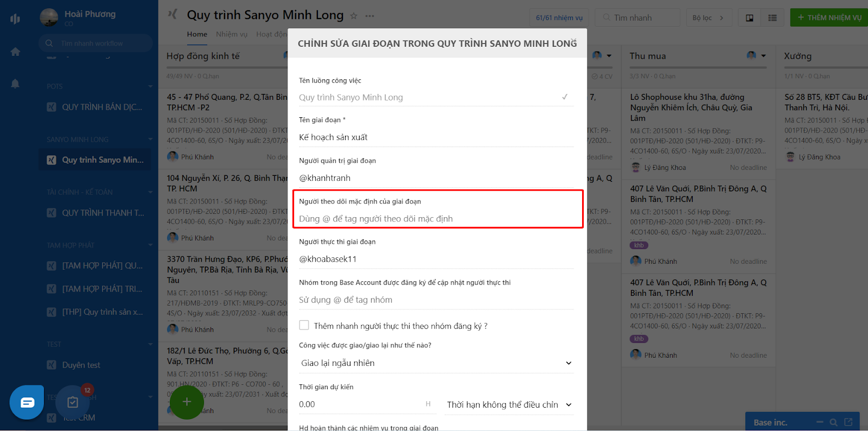This screenshot has width=868, height=431.
Task: Open the home icon in left sidebar
Action: click(x=15, y=52)
